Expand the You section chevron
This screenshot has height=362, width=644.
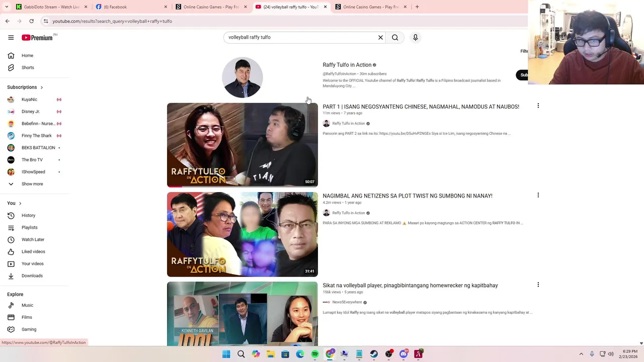tap(20, 203)
